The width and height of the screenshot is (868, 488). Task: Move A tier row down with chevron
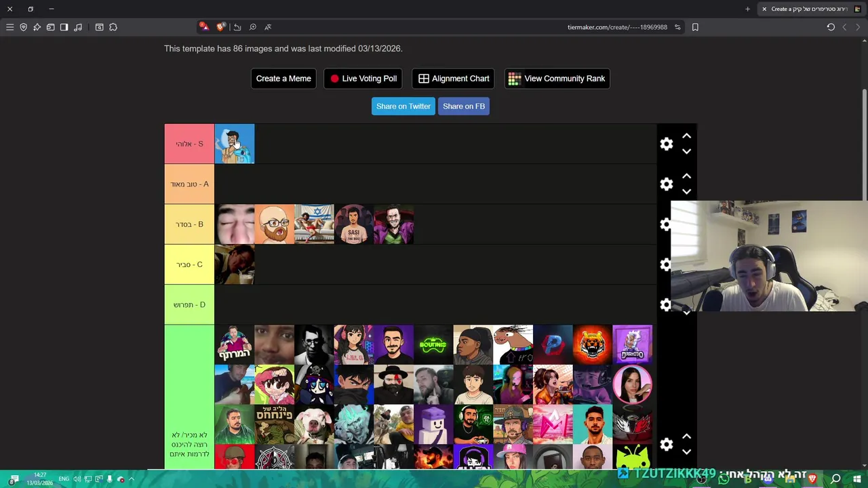(x=686, y=191)
